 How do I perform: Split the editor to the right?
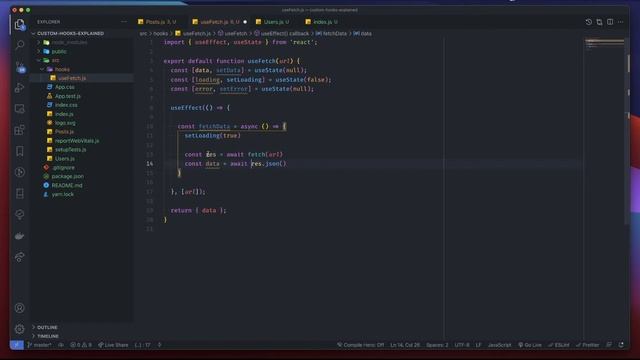pos(610,22)
